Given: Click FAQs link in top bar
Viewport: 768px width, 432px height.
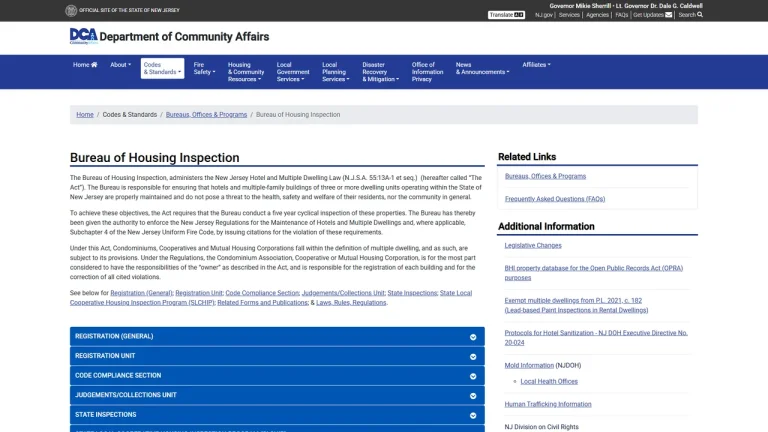Looking at the screenshot, I should click(x=622, y=15).
